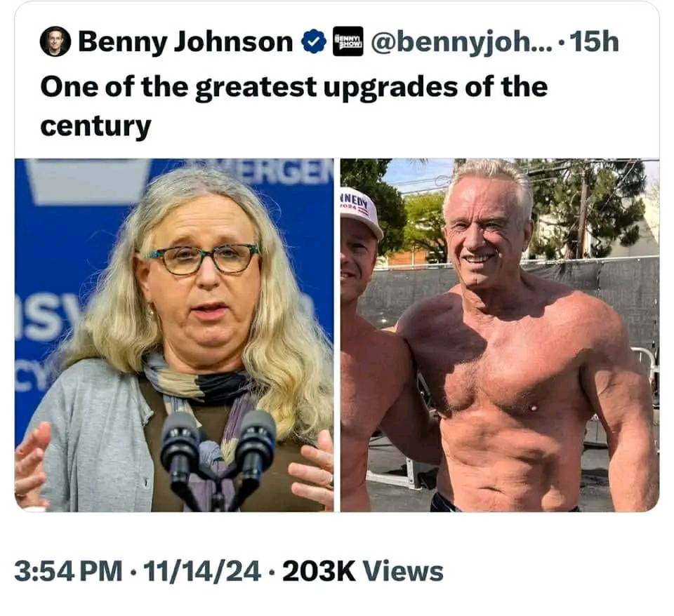This screenshot has width=674, height=616.
Task: Click the blue verified checkmark badge
Action: 315,41
